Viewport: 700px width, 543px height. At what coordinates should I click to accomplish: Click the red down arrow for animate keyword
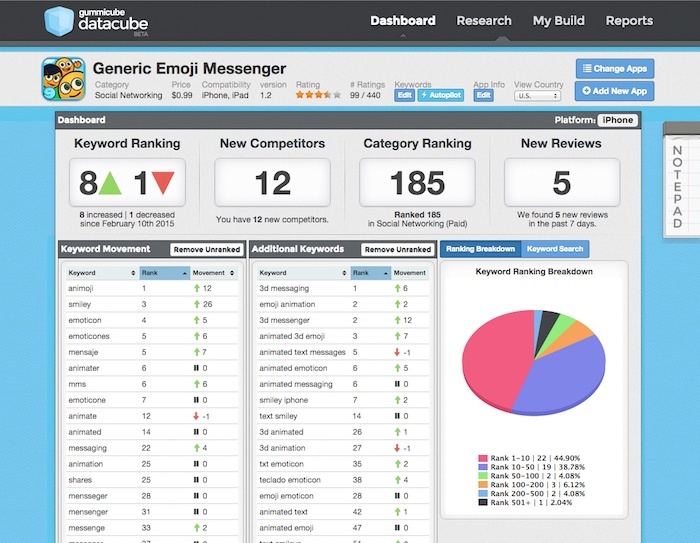tap(196, 416)
